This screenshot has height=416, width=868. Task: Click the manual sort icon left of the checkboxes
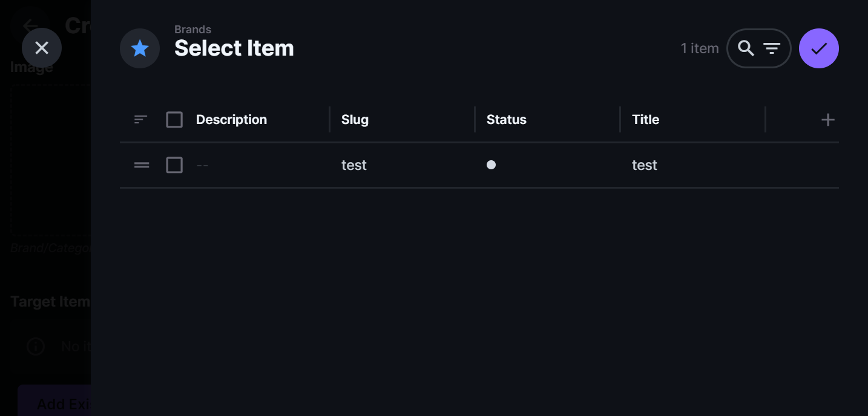(x=140, y=119)
